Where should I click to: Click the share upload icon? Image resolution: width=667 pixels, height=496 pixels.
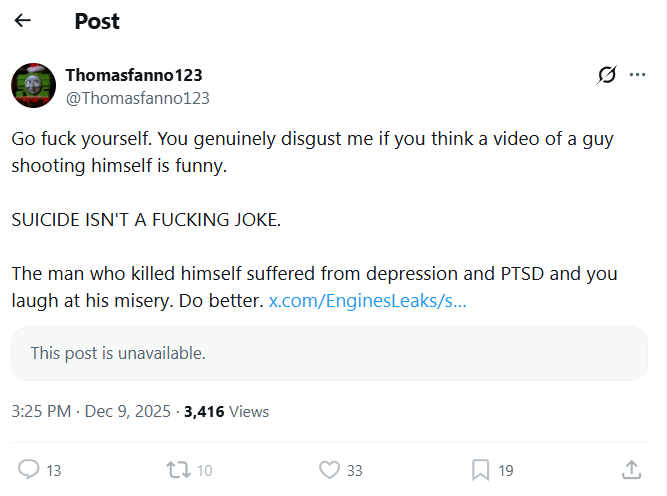tap(631, 469)
